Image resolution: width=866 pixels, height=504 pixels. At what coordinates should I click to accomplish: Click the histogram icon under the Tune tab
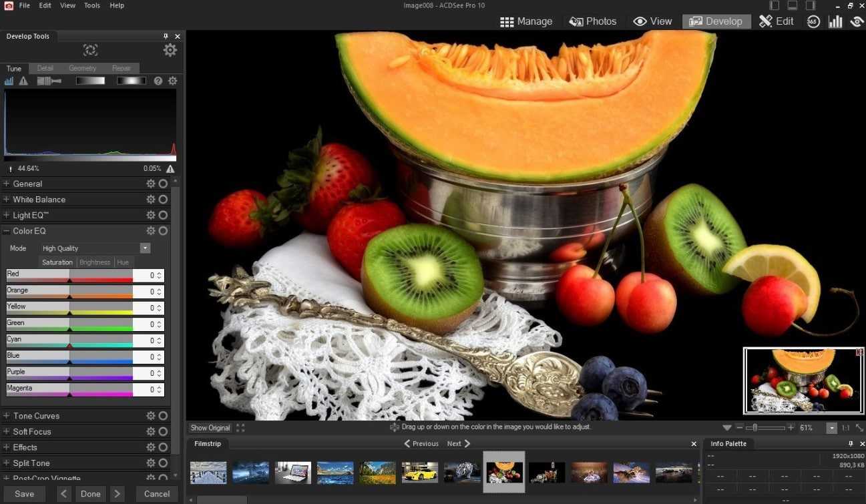(9, 81)
